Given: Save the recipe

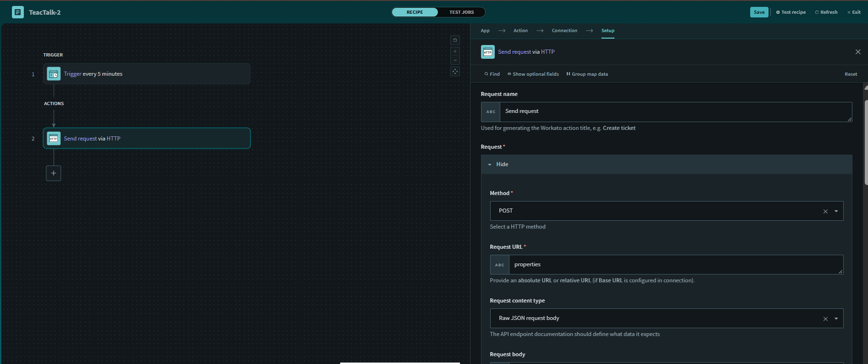Looking at the screenshot, I should coord(759,12).
